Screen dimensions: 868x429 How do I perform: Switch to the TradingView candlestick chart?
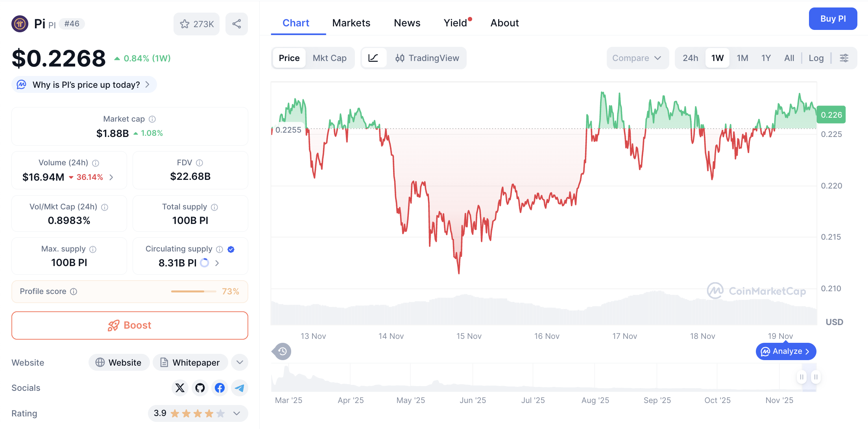tap(428, 58)
